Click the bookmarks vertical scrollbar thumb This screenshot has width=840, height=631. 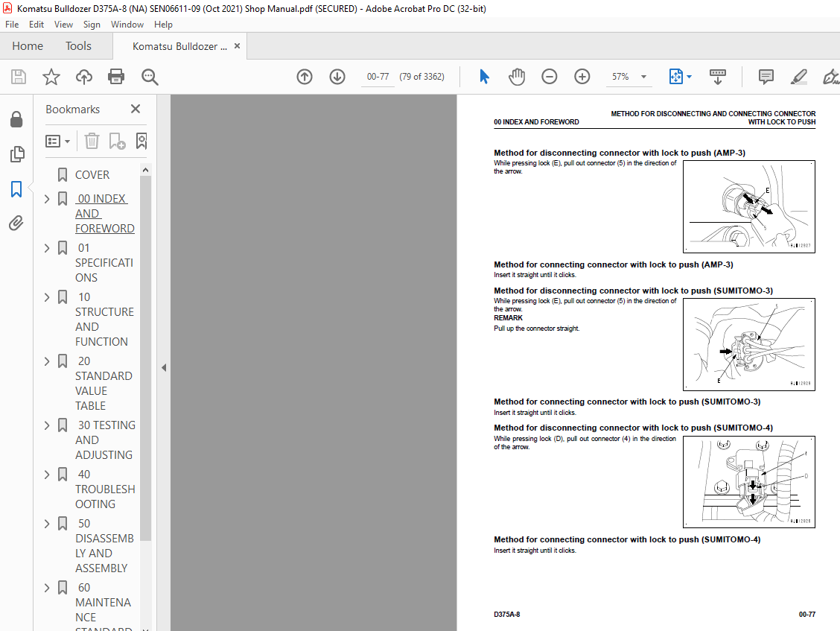click(145, 358)
